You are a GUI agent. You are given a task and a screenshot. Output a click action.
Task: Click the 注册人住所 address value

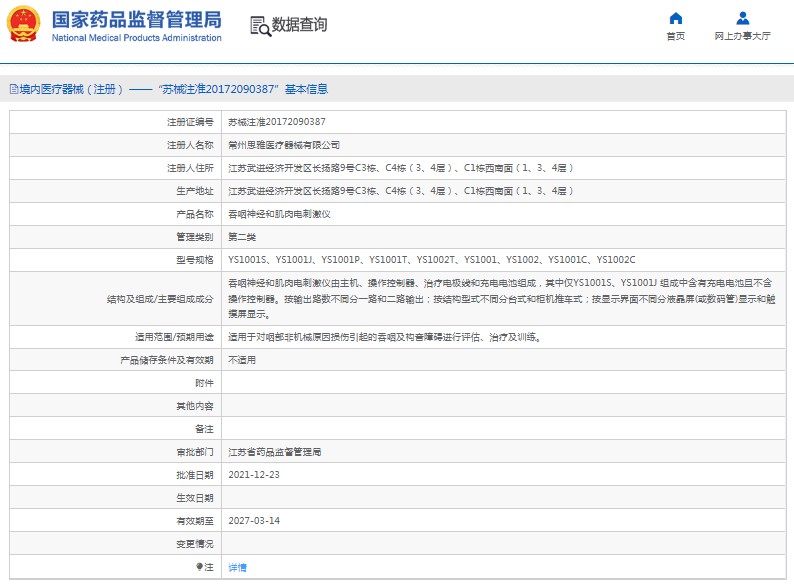[x=400, y=168]
